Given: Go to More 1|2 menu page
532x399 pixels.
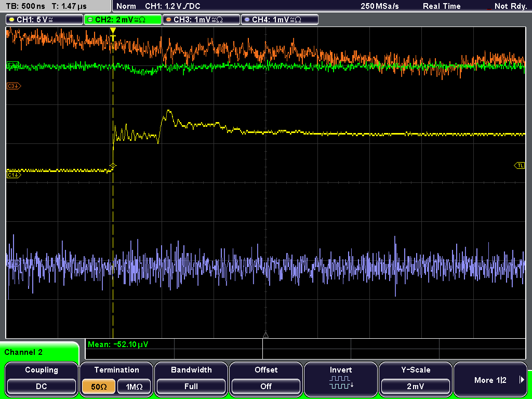Looking at the screenshot, I should 490,380.
